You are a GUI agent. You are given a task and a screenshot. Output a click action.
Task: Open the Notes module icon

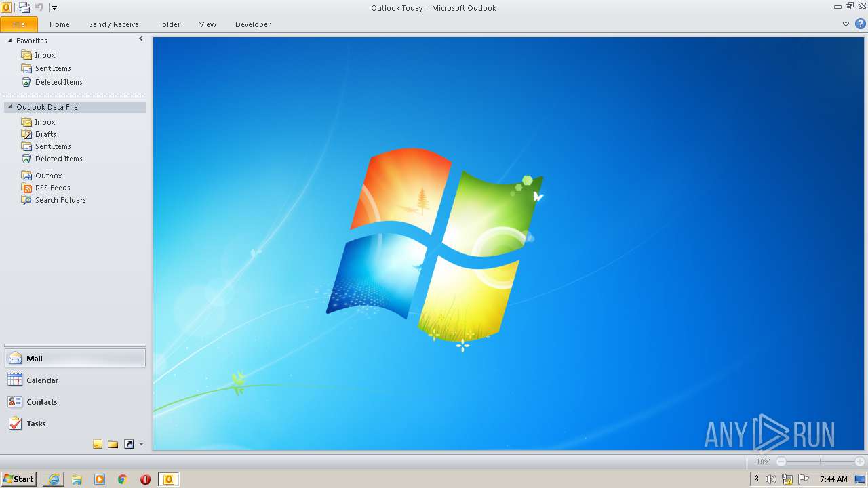(x=98, y=444)
